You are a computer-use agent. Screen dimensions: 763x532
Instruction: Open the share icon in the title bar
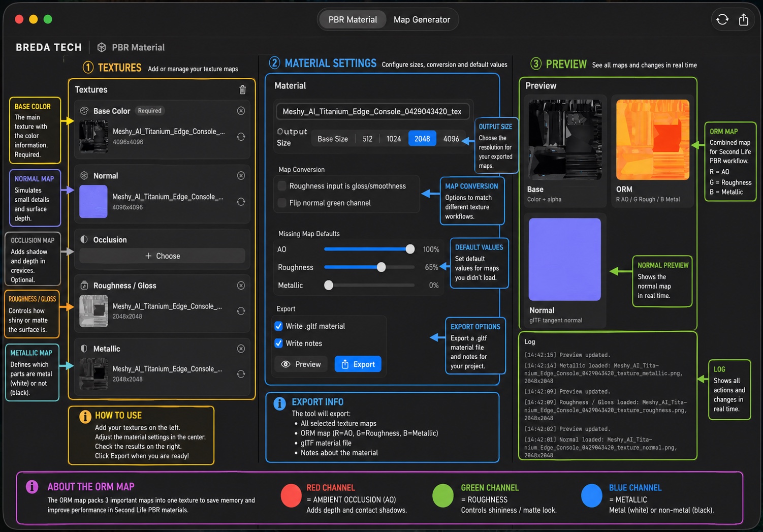click(x=743, y=19)
